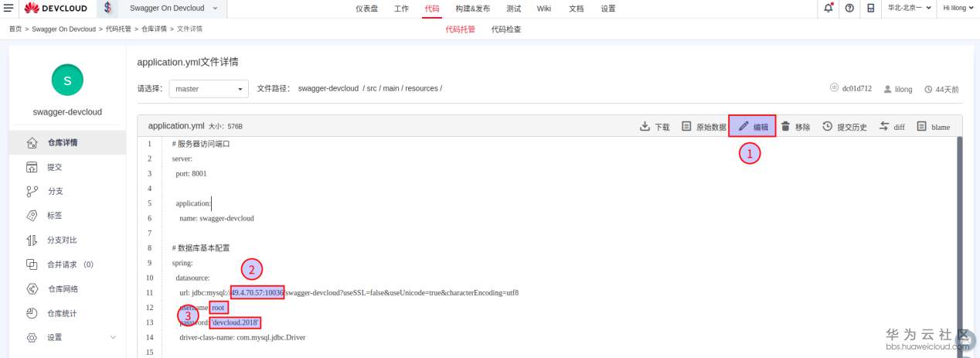Open 代码托管 breadcrumb link
Image resolution: width=980 pixels, height=358 pixels.
[118, 29]
